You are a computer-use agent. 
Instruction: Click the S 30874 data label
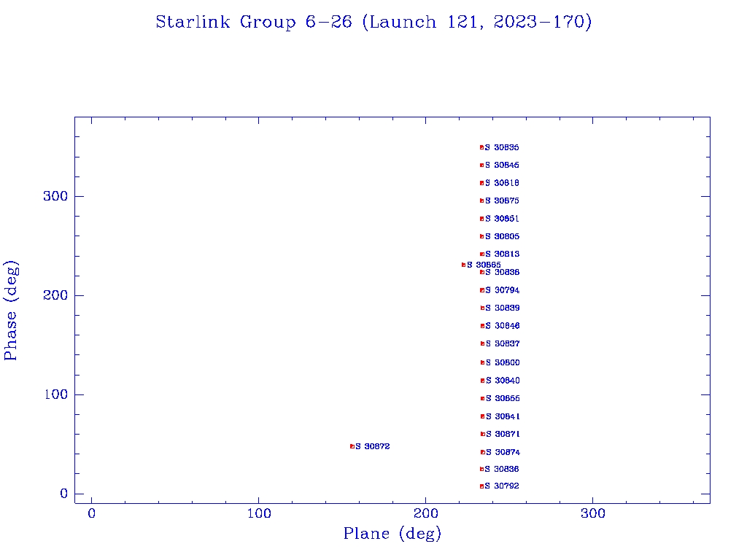[x=503, y=452]
